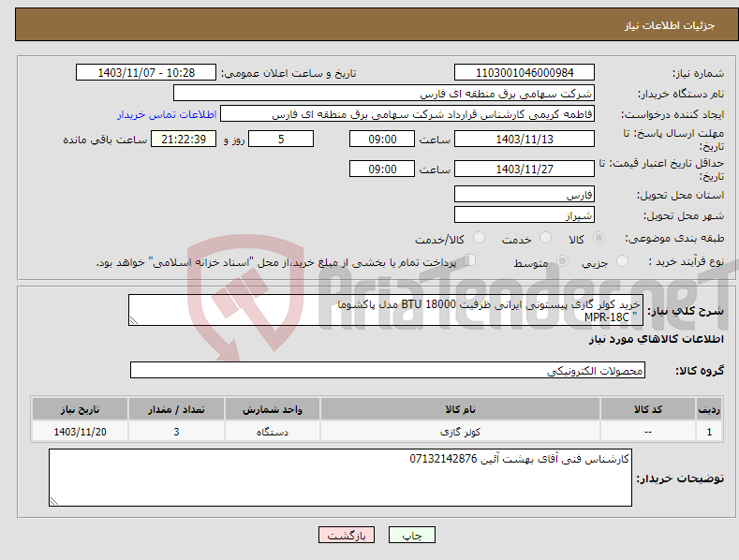This screenshot has height=560, width=739.
Task: Click the شرح کلی نیاز label
Action: 686,311
